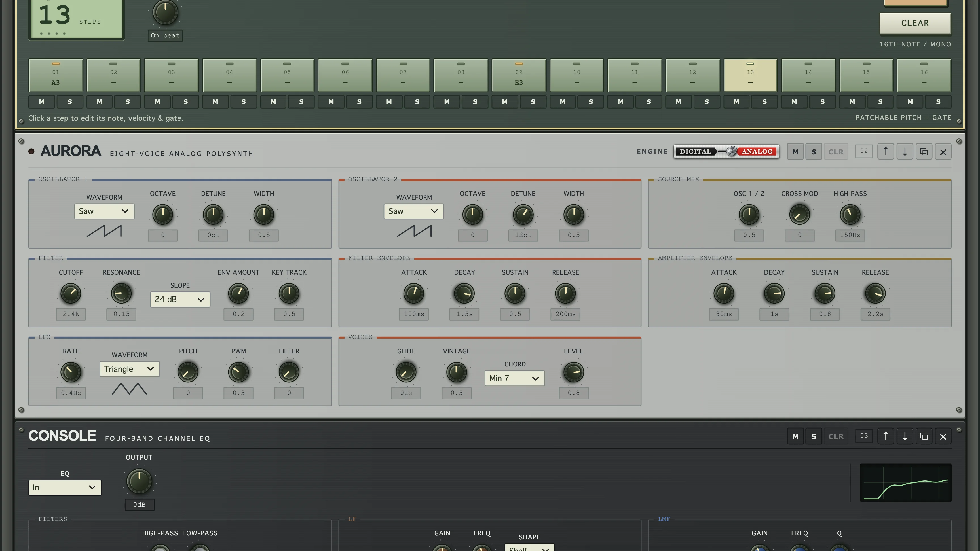Click Aurora power indicator dot
The image size is (980, 551).
[x=31, y=151]
